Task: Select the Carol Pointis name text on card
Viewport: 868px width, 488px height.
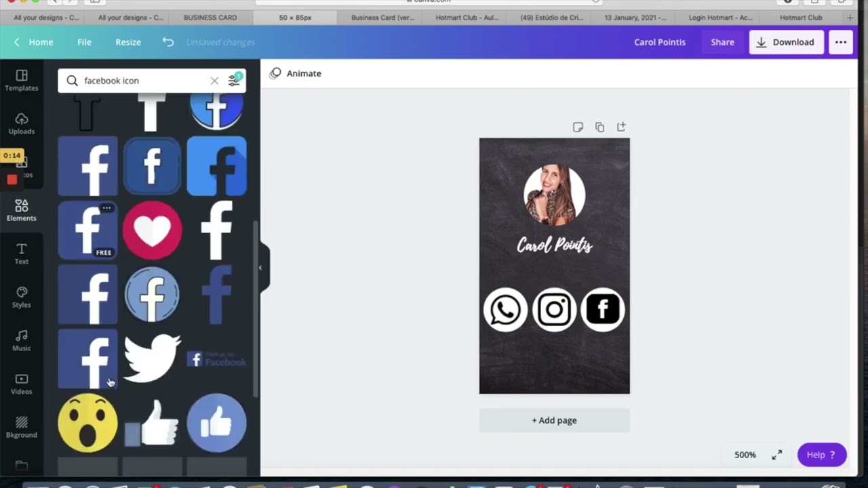Action: (555, 245)
